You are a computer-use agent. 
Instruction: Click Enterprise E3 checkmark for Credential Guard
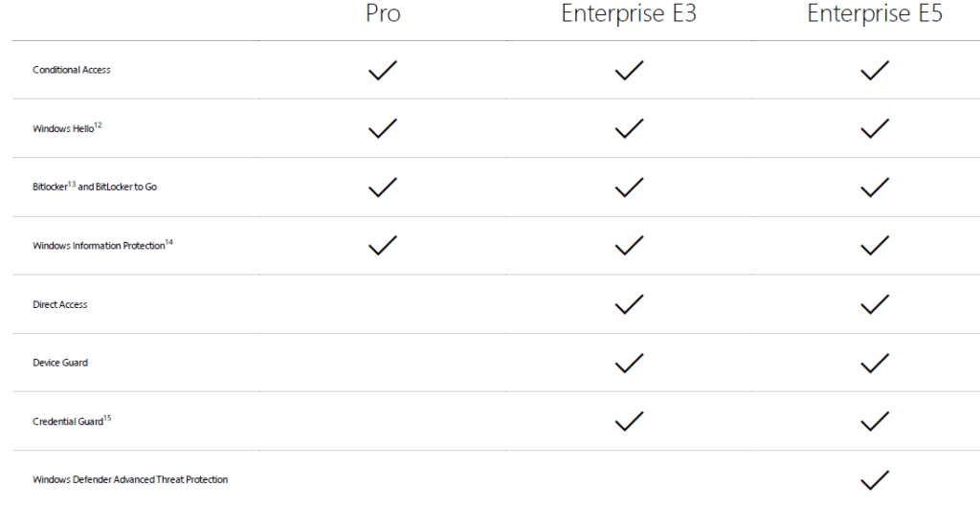[x=629, y=421]
